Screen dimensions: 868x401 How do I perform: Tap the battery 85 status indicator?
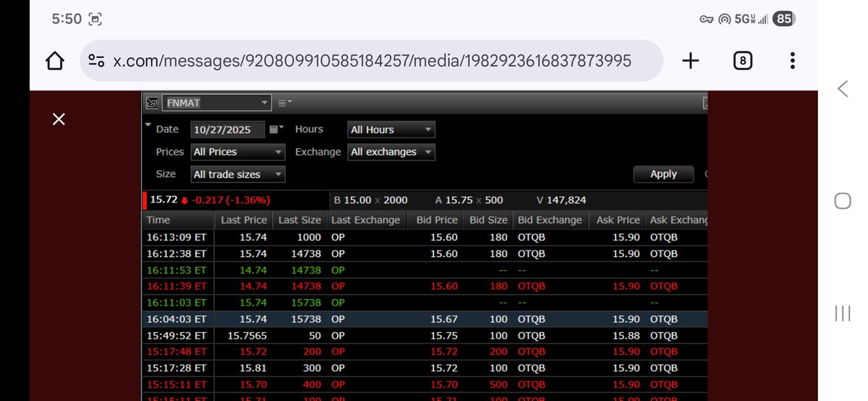click(783, 19)
